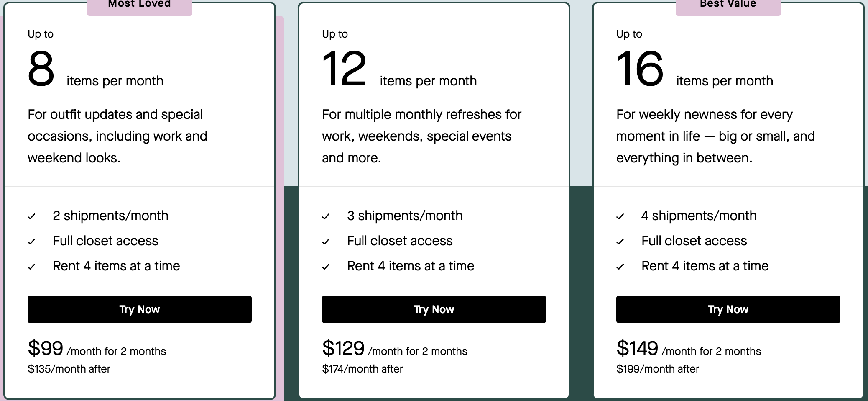This screenshot has width=868, height=401.
Task: Click the Most Loved badge
Action: tap(140, 6)
